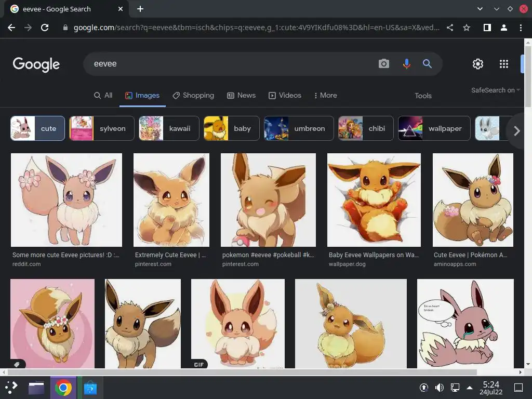Open a new browser tab
The height and width of the screenshot is (399, 532).
[140, 9]
